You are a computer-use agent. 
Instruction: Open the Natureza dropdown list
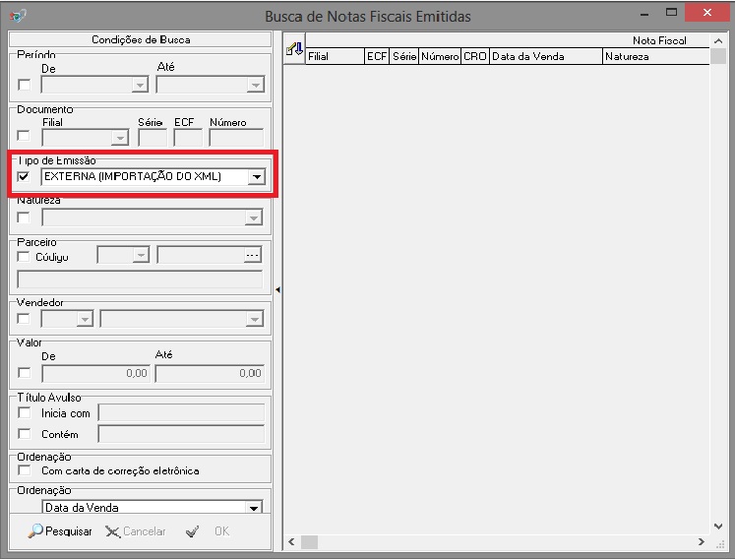tap(255, 218)
